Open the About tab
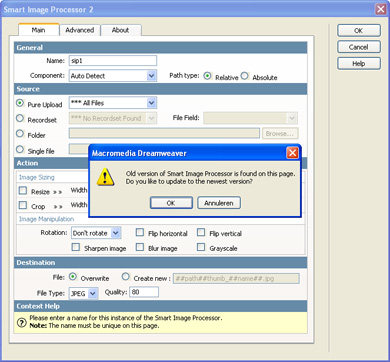The image size is (390, 362). click(x=121, y=30)
